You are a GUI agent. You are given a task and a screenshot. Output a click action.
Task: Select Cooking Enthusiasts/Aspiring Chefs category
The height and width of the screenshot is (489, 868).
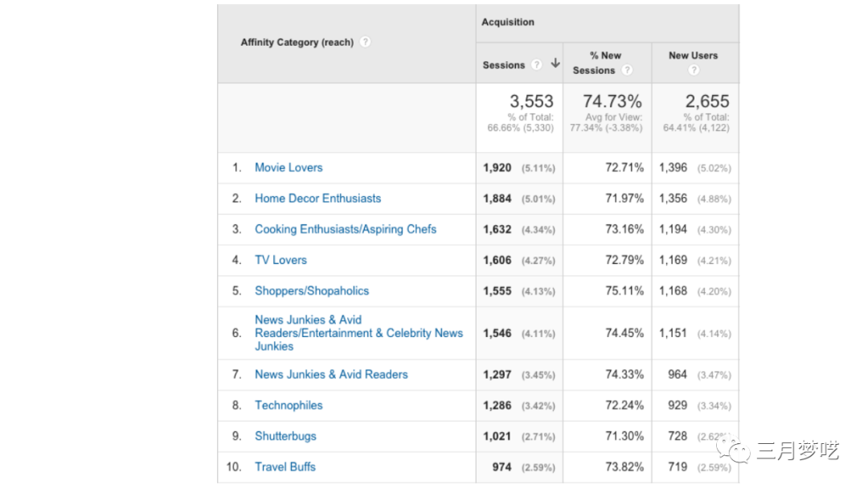tap(346, 229)
